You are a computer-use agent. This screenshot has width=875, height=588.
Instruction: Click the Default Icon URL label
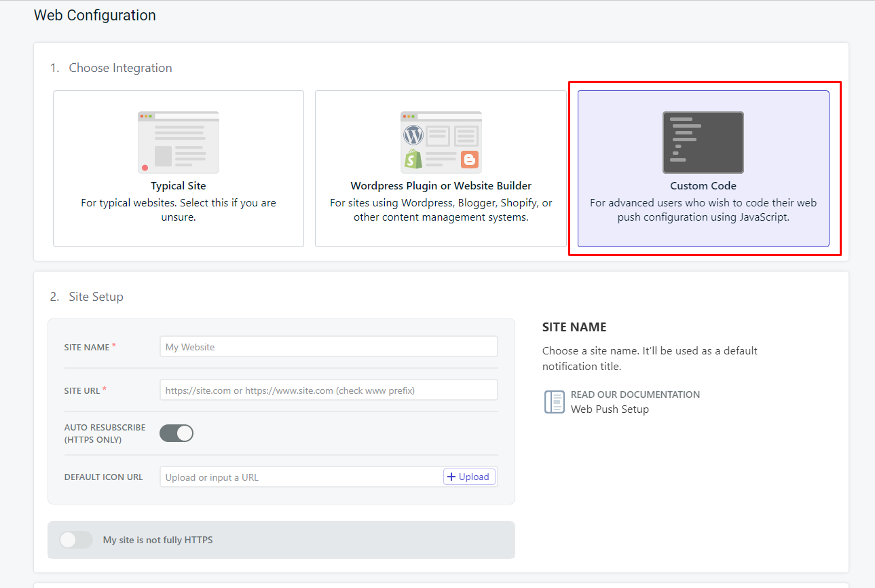tap(103, 477)
